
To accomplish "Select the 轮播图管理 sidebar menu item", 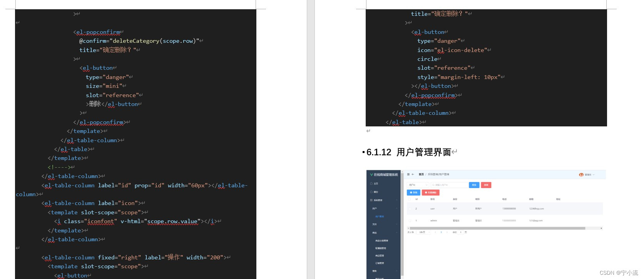I will coord(381,248).
